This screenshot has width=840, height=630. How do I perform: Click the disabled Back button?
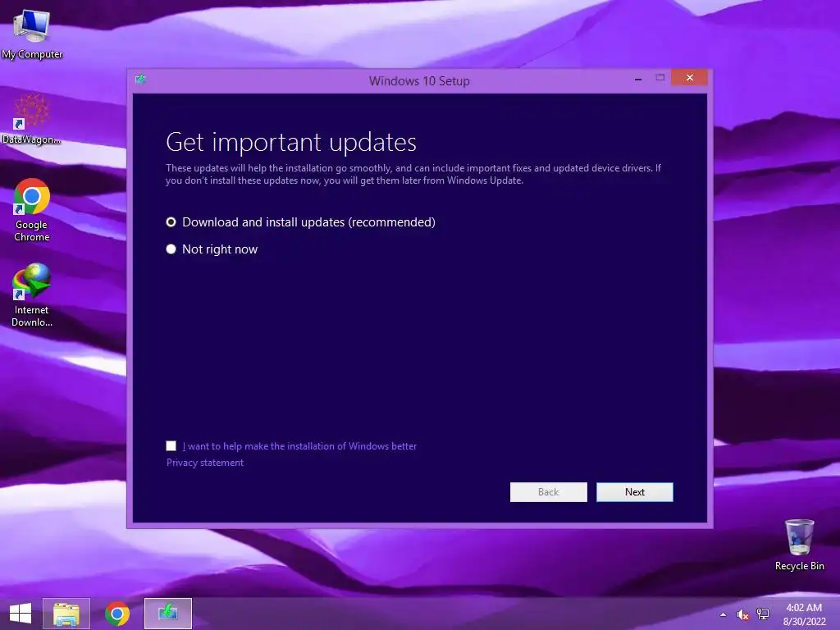pos(549,492)
